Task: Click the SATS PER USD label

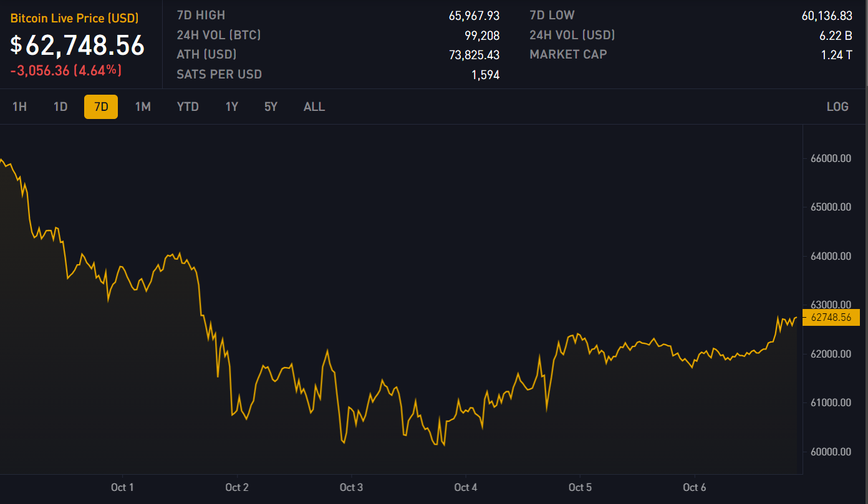Action: click(x=219, y=75)
